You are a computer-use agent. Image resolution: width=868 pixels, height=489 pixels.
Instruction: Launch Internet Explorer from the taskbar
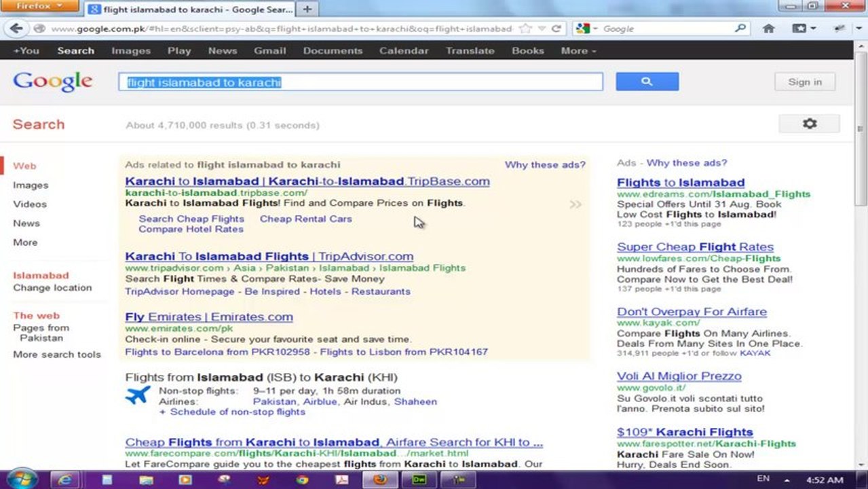pyautogui.click(x=65, y=479)
